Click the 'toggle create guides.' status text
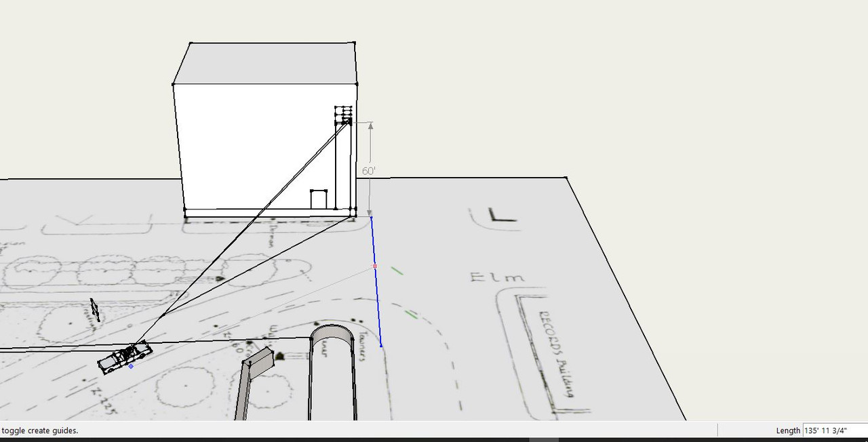The width and height of the screenshot is (868, 442). point(40,430)
